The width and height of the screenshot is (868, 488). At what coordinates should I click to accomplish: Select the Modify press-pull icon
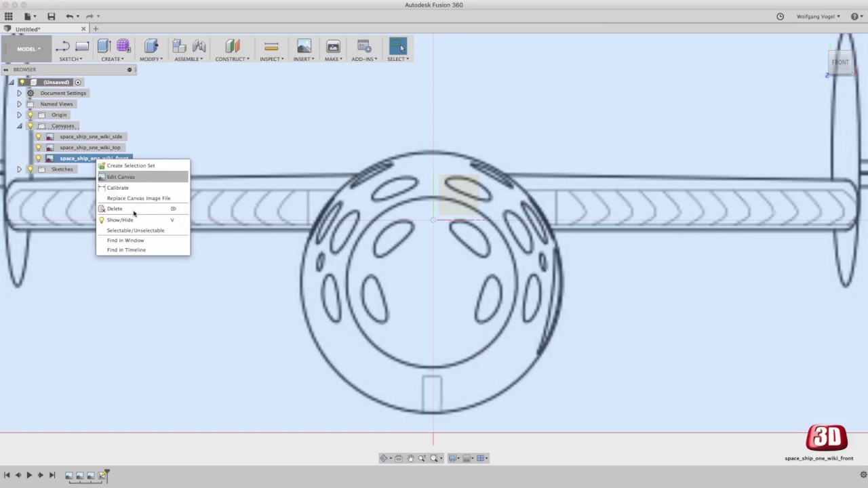[x=151, y=46]
